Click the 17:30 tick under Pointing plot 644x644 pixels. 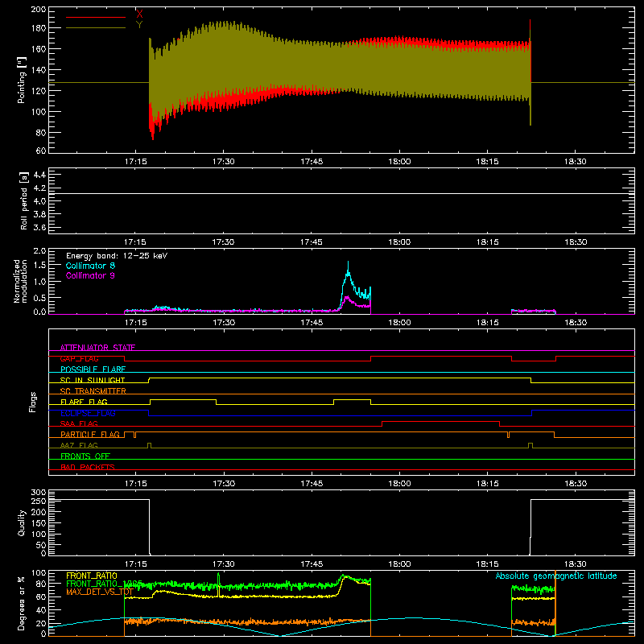(224, 162)
